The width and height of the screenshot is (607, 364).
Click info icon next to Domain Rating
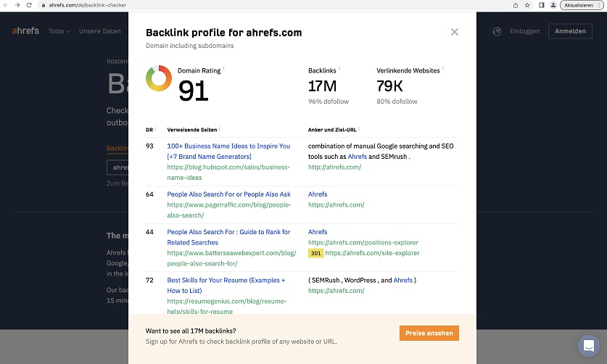[x=223, y=69]
